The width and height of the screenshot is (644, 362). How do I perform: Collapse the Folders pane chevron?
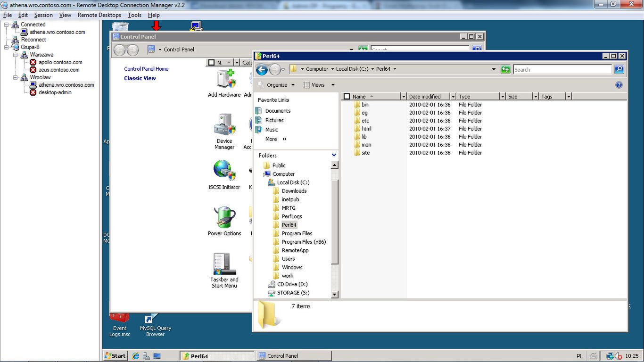point(334,155)
